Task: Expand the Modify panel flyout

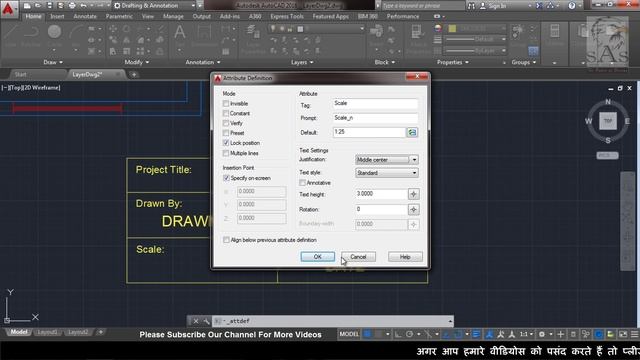Action: click(137, 62)
